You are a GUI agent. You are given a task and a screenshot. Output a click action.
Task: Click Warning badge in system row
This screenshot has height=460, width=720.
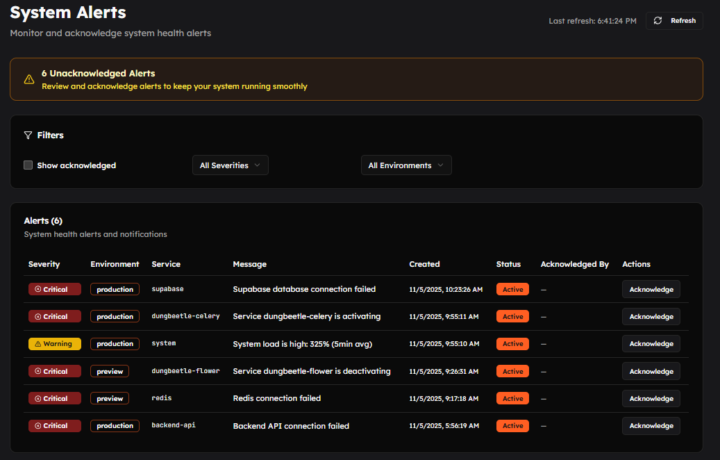(55, 343)
